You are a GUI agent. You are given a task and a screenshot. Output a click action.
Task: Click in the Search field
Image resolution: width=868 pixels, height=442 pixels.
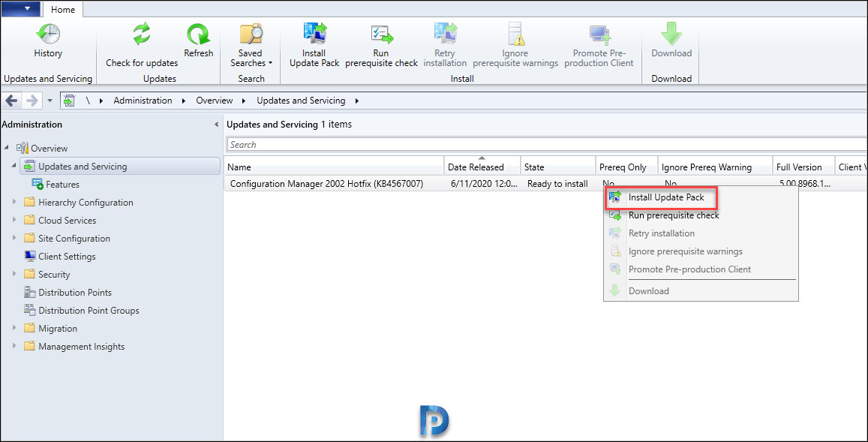(546, 145)
